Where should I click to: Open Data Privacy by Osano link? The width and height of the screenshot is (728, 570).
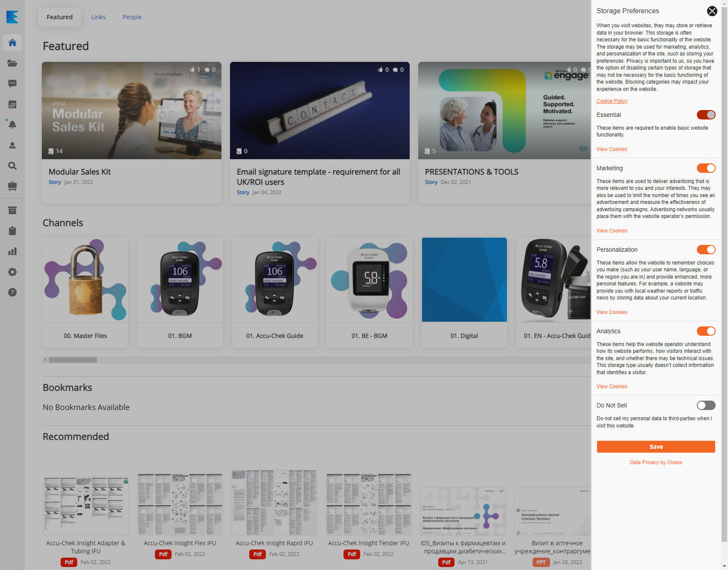pos(656,462)
